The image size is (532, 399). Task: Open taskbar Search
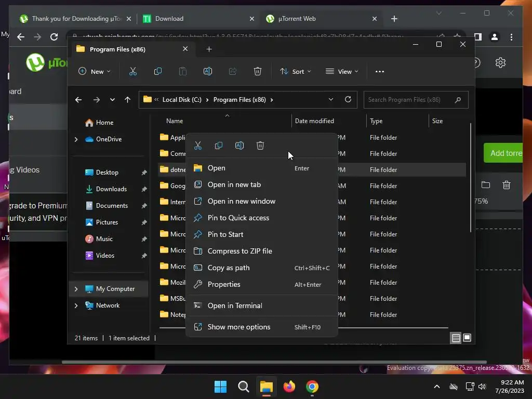(243, 387)
